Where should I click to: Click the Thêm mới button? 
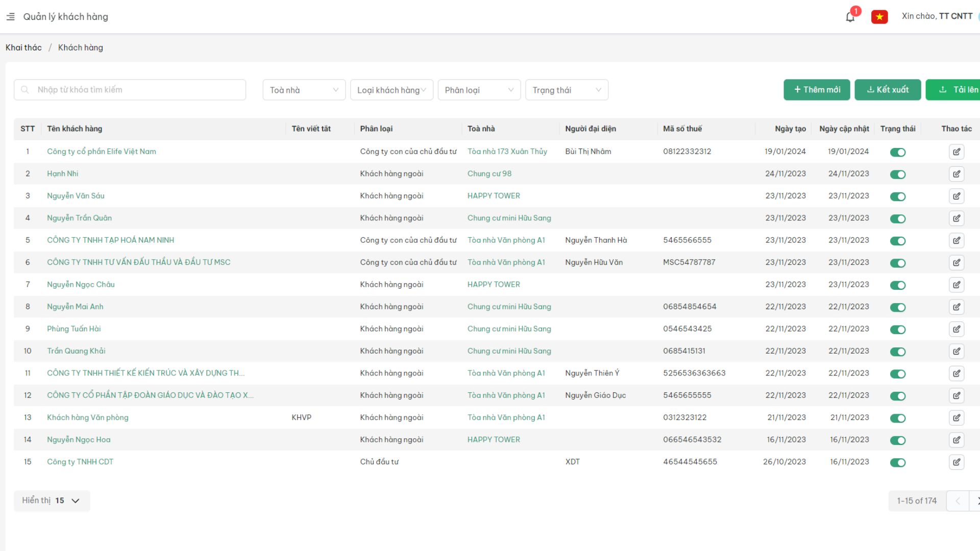click(x=817, y=90)
